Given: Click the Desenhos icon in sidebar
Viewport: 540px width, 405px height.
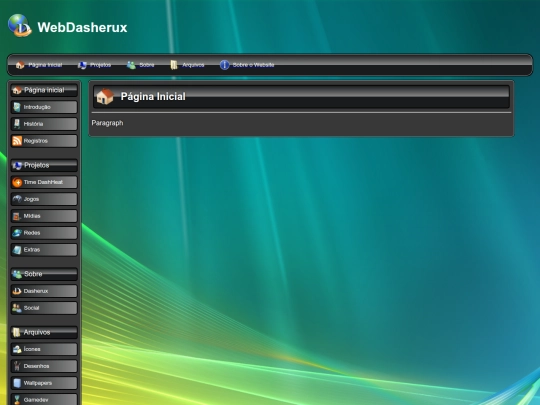Looking at the screenshot, I should (17, 366).
